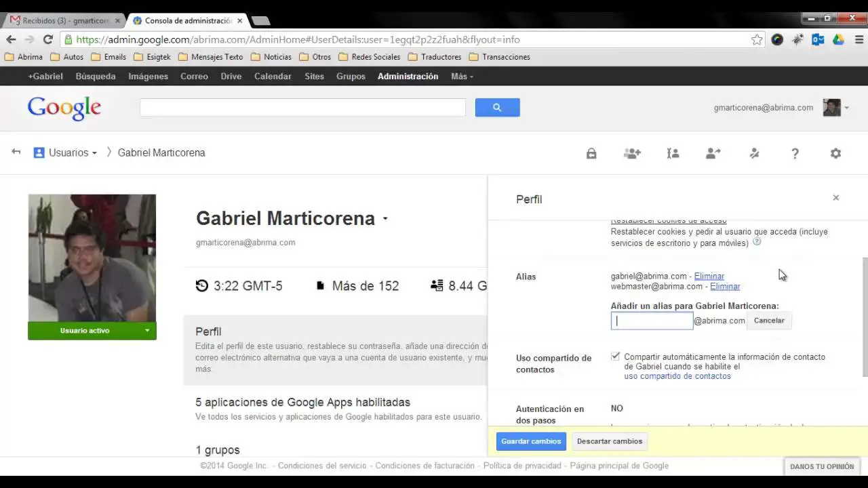Click the Perfil panel vertical scrollbar
This screenshot has width=868, height=488.
pos(865,317)
